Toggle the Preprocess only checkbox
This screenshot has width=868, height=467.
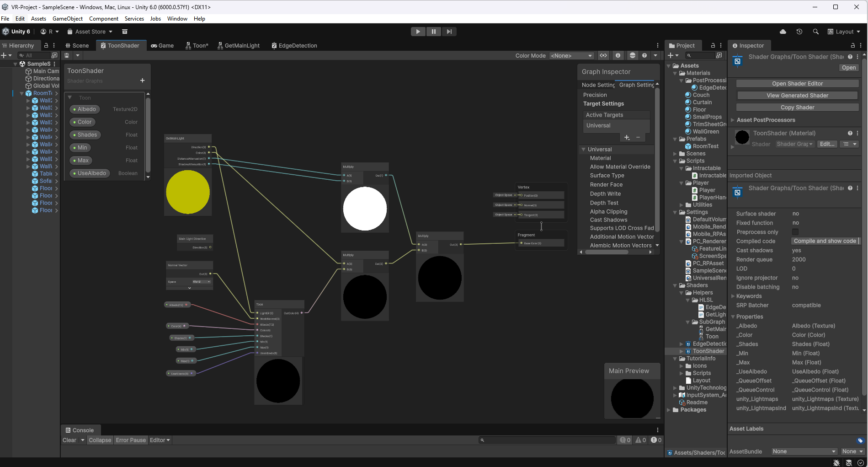pos(795,232)
